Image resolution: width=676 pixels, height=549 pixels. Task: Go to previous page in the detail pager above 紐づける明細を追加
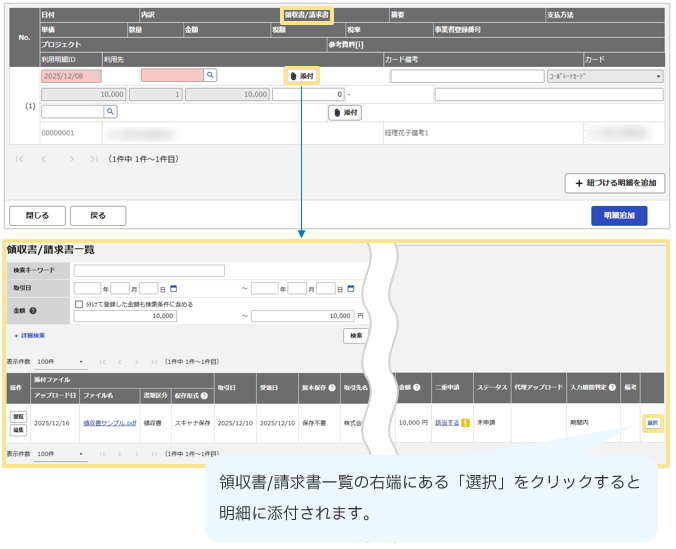[44, 159]
